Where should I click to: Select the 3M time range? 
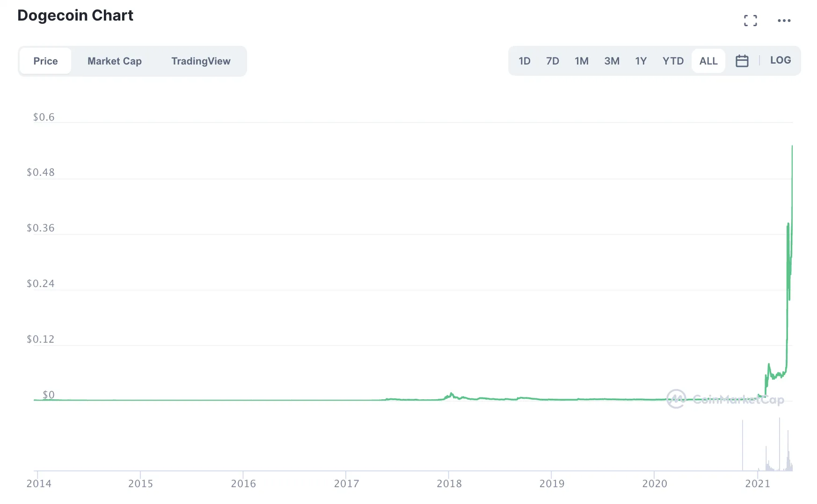click(x=612, y=61)
